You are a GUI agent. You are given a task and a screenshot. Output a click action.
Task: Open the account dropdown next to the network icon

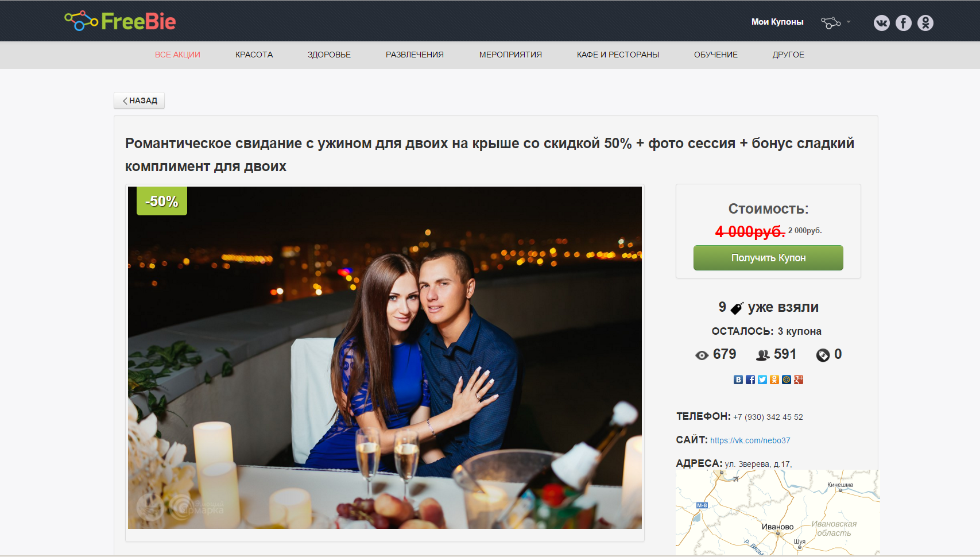pyautogui.click(x=849, y=22)
